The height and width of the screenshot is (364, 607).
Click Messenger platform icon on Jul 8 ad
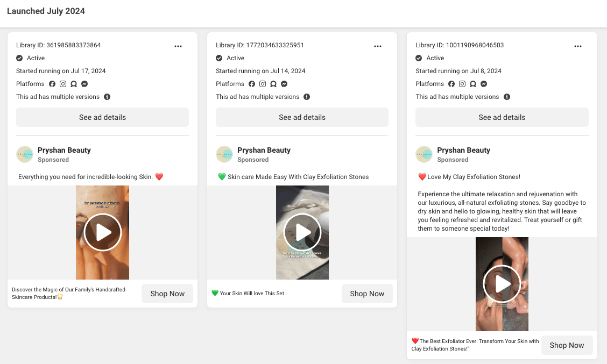point(484,84)
